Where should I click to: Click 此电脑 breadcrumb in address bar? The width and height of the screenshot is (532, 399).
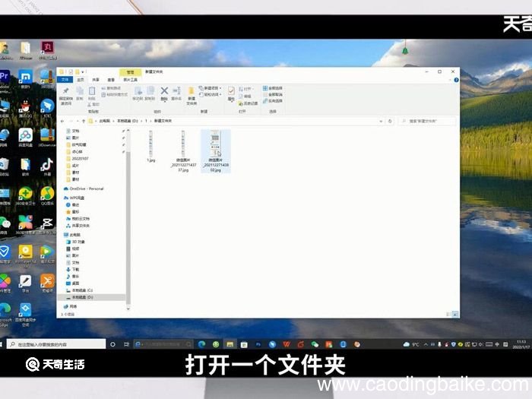[105, 121]
